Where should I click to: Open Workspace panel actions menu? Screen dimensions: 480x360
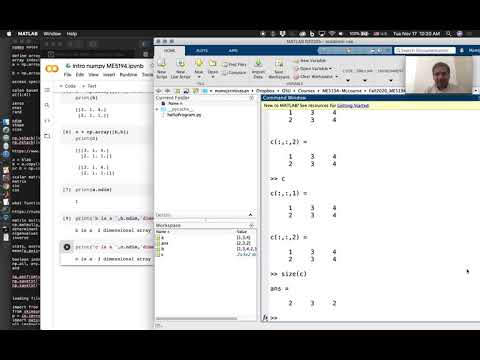(252, 225)
